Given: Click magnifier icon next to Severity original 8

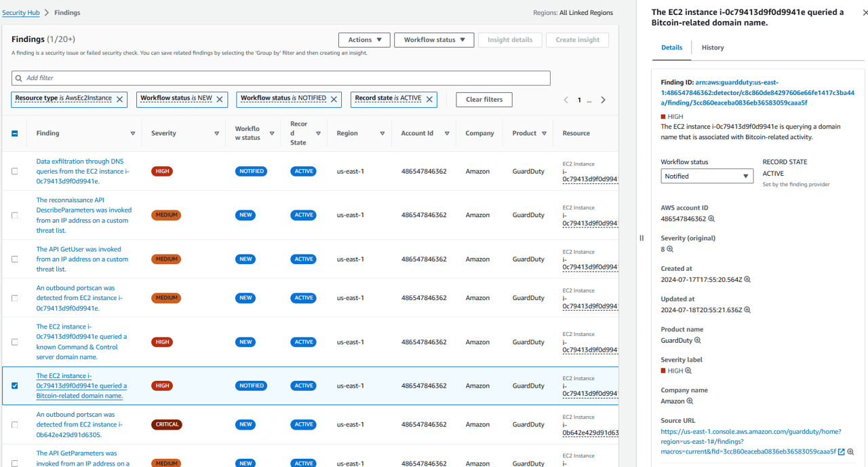Looking at the screenshot, I should click(670, 249).
